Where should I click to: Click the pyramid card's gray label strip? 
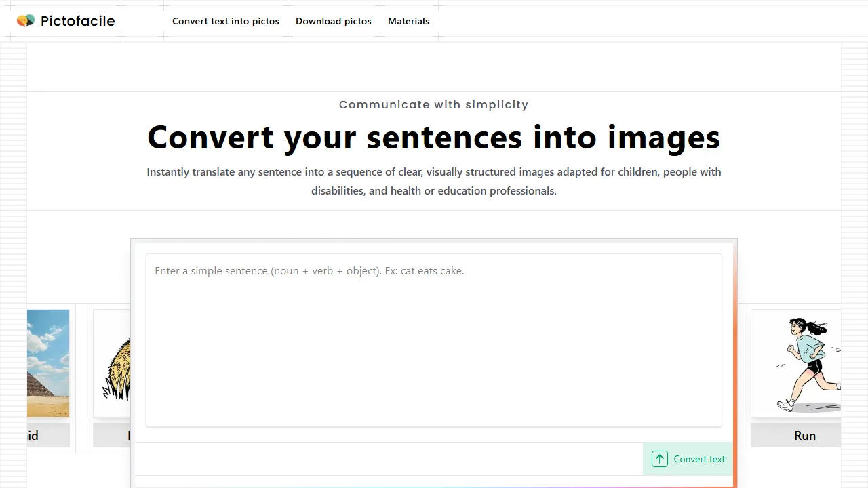47,435
